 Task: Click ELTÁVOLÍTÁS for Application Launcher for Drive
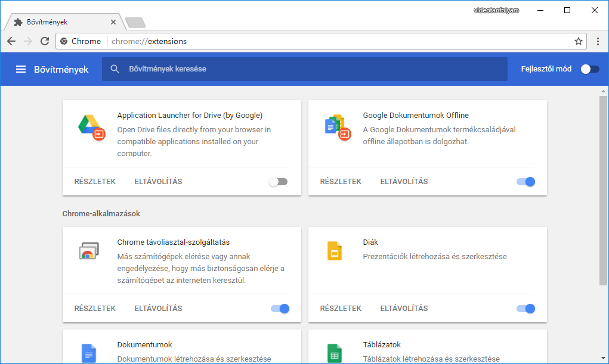tap(158, 182)
